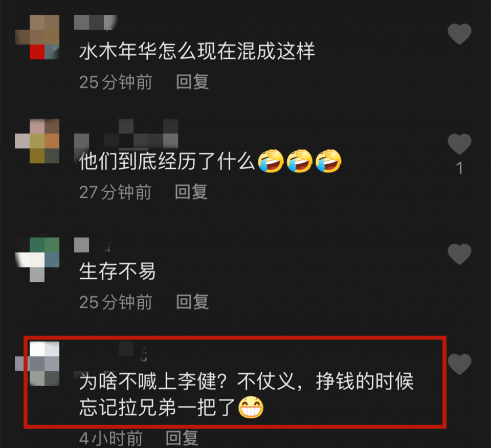Open avatar of 为啥不喊上李健 commenter
Screen dimensions: 491x448
coord(37,364)
